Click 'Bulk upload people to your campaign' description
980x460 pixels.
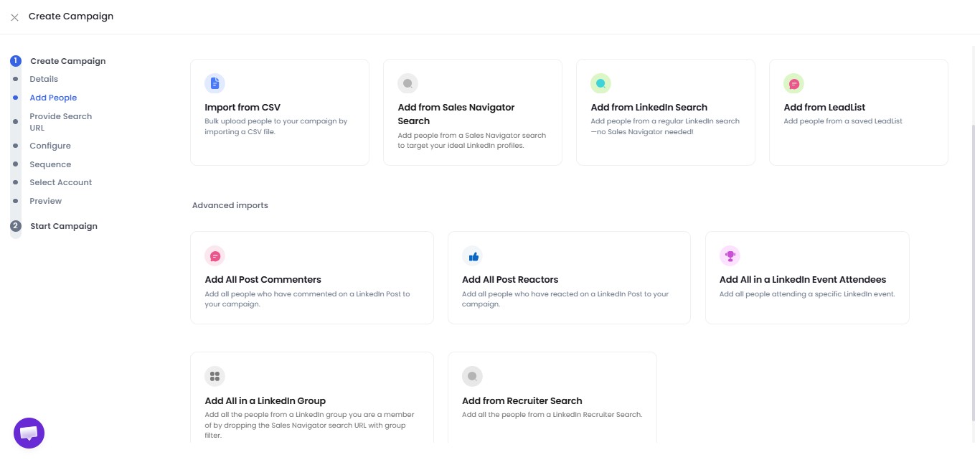276,126
